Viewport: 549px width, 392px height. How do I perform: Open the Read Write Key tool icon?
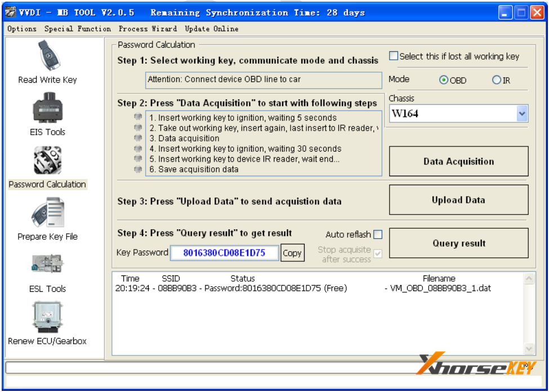[49, 55]
